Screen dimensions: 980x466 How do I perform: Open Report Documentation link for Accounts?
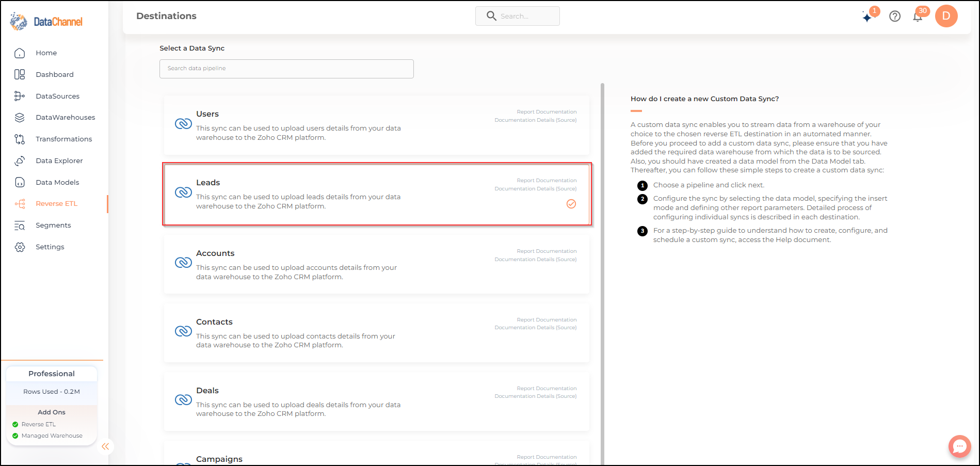(x=547, y=251)
